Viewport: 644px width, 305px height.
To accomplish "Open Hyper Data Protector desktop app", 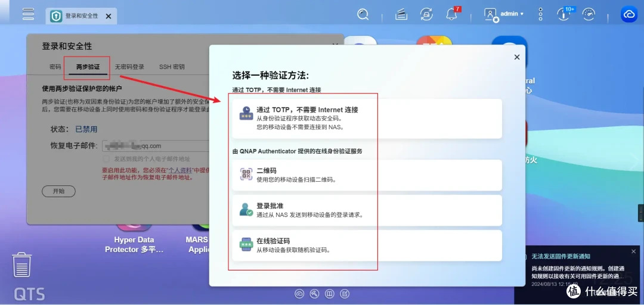I will click(134, 239).
